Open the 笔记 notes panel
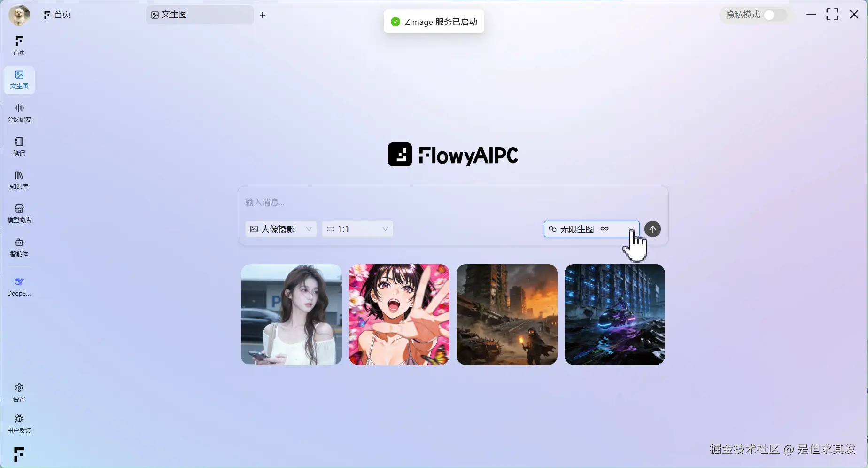Viewport: 868px width, 468px height. 19,147
